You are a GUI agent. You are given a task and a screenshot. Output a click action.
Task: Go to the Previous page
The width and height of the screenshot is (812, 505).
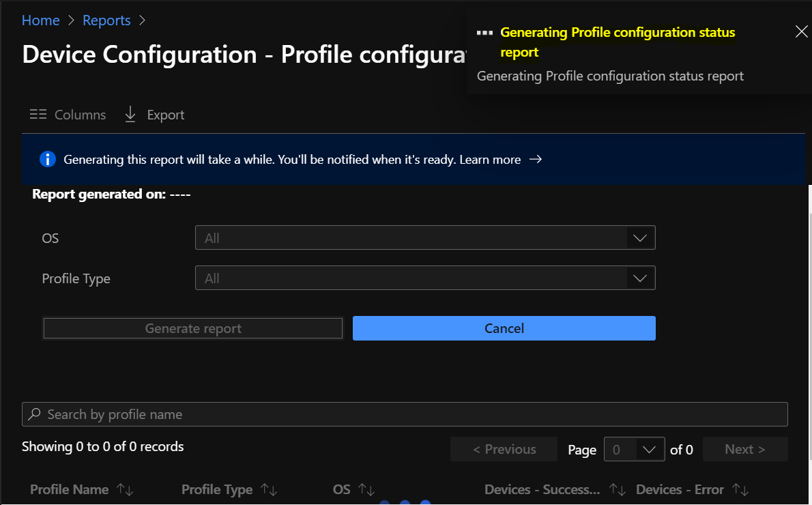(x=504, y=449)
